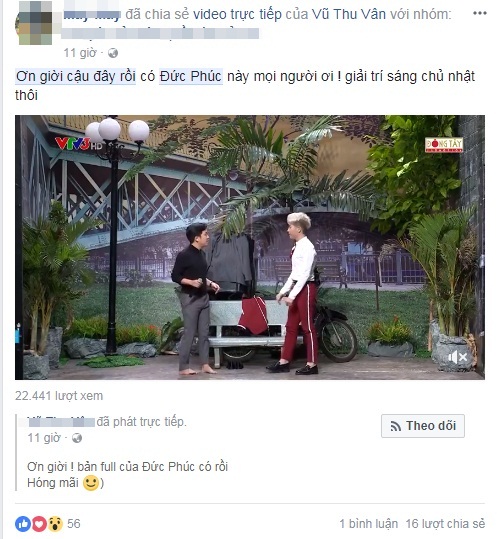The image size is (497, 539).
Task: Click the 'Đức Phúc' tagged name link
Action: [191, 76]
